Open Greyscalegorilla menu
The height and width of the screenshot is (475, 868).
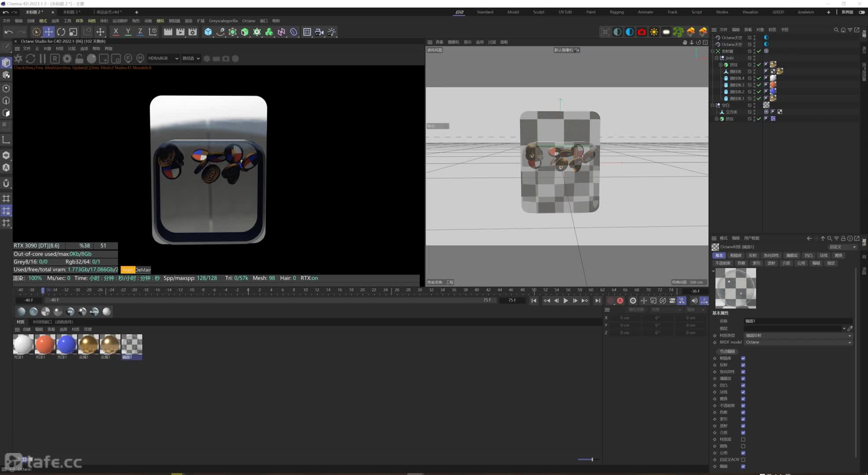[223, 21]
